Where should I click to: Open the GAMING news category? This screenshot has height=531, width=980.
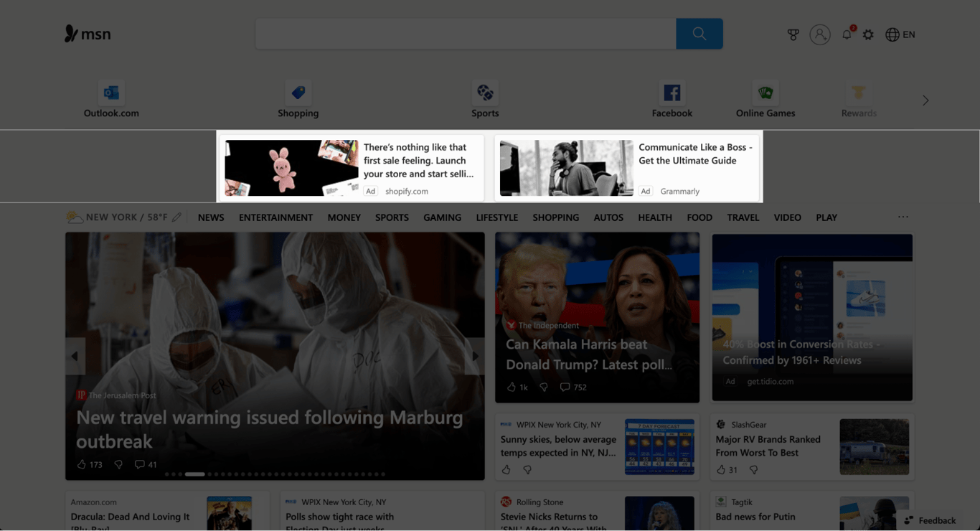coord(442,217)
